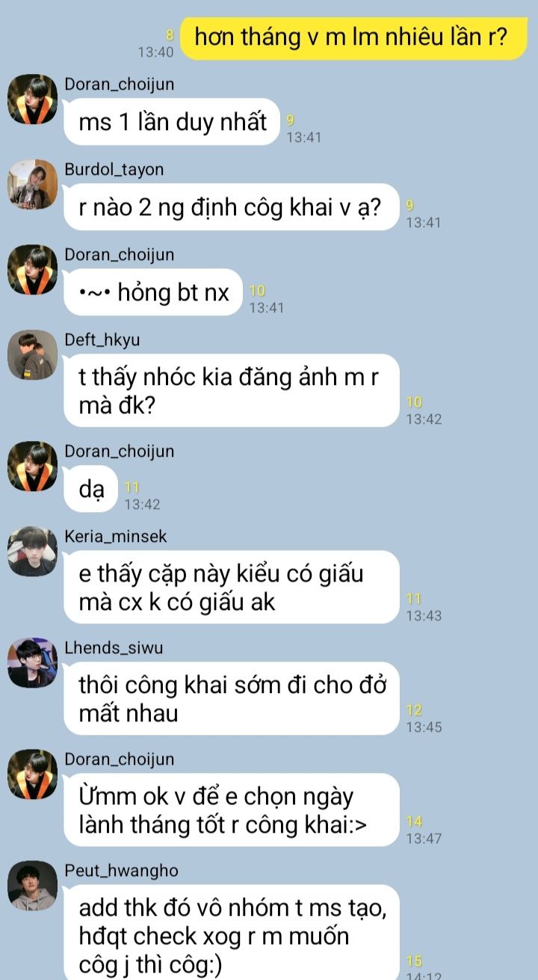Click the Burdol_tayon sender name
The height and width of the screenshot is (980, 538).
(x=114, y=170)
